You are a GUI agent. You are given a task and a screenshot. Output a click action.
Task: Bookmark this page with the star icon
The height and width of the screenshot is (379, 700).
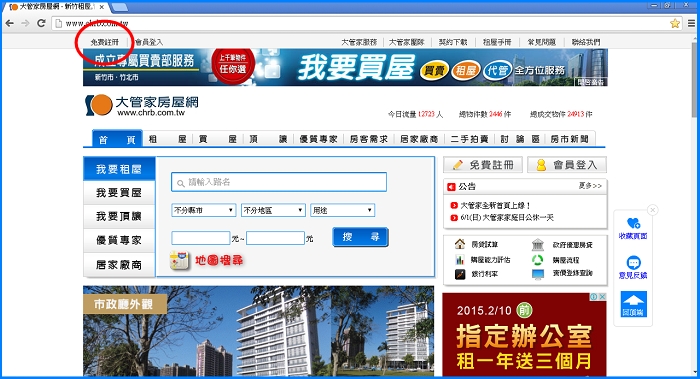pos(675,23)
